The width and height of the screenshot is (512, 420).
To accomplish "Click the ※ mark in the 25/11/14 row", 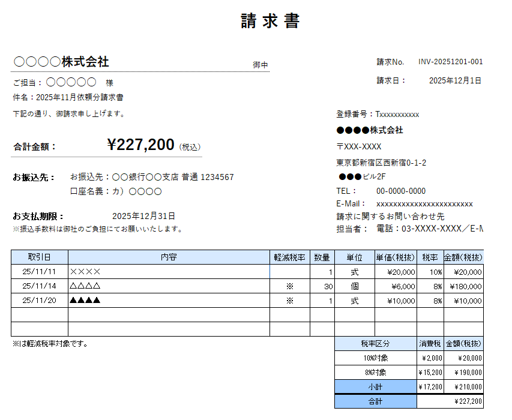I will pyautogui.click(x=290, y=286).
